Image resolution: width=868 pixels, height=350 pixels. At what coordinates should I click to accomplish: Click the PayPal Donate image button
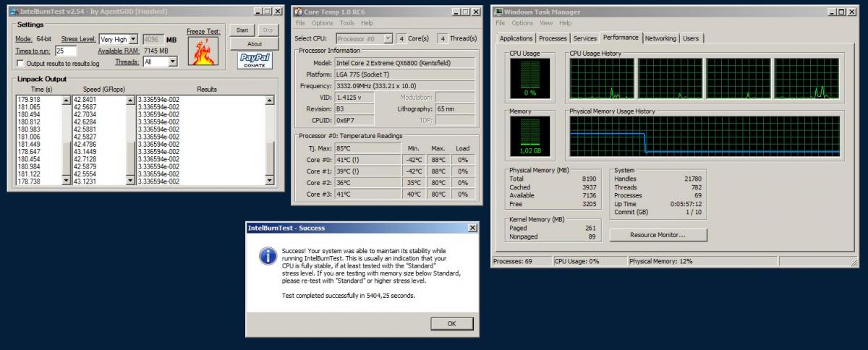coord(255,60)
